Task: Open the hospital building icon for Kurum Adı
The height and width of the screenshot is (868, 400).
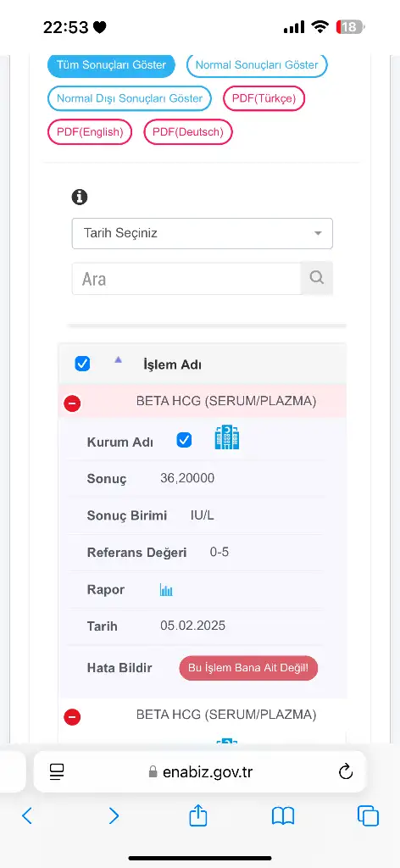Action: [227, 438]
